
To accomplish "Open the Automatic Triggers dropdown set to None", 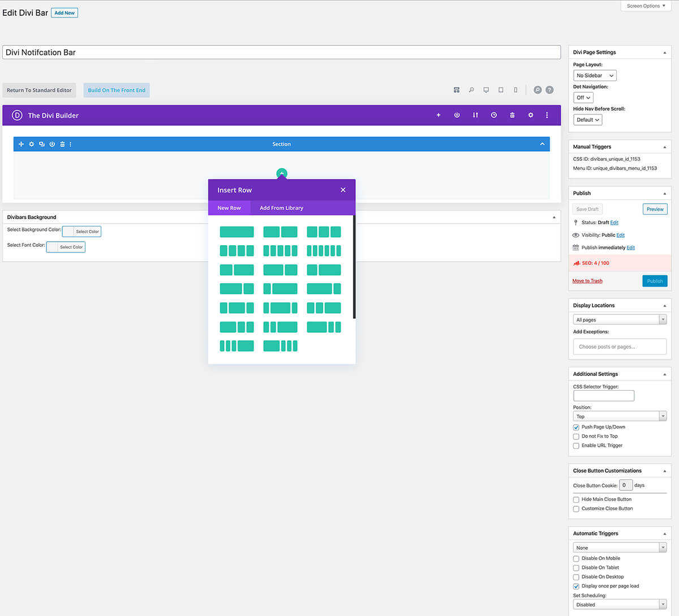I will (x=620, y=547).
